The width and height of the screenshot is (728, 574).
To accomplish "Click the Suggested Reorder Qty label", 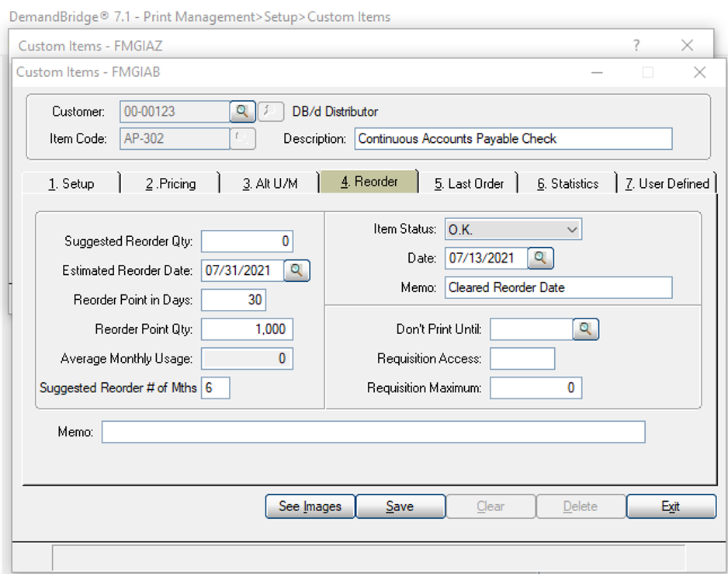I will coord(129,242).
